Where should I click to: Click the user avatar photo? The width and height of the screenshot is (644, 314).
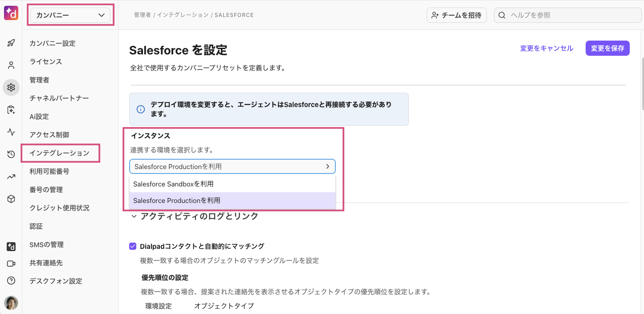pyautogui.click(x=11, y=303)
